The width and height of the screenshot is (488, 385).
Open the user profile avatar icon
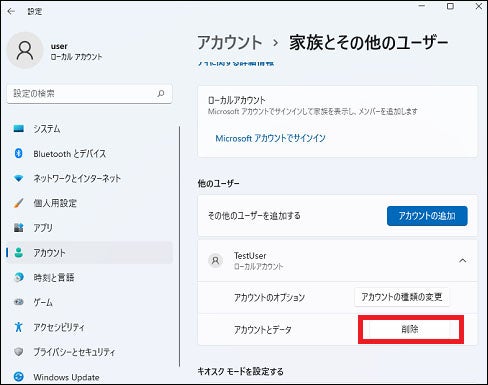coord(25,50)
